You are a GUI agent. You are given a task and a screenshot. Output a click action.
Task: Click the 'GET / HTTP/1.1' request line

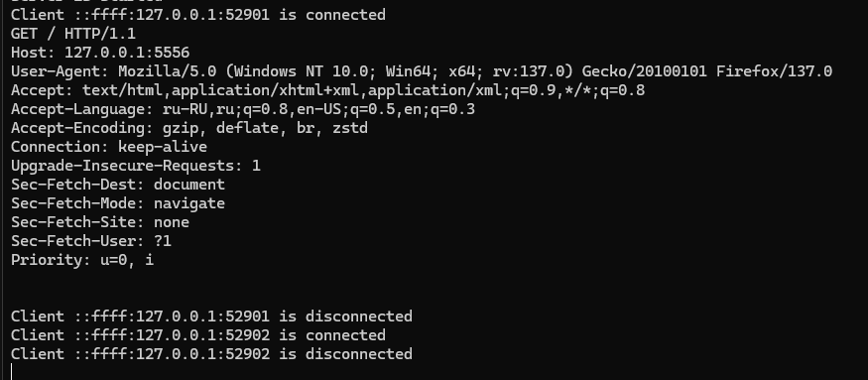(73, 34)
